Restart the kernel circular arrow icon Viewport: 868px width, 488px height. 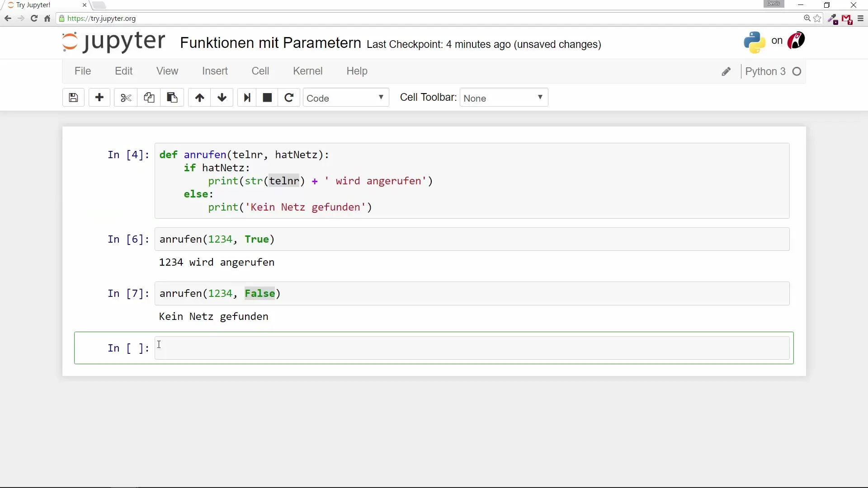coord(289,98)
